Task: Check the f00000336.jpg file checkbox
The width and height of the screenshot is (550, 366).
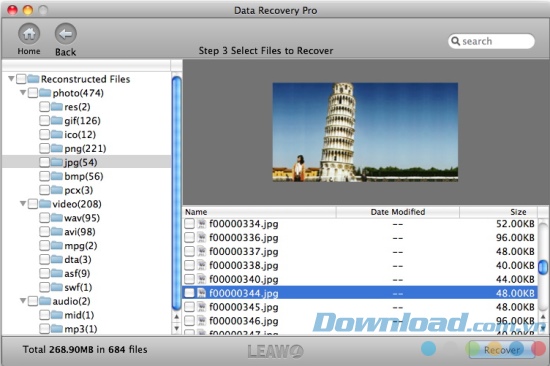Action: click(189, 238)
